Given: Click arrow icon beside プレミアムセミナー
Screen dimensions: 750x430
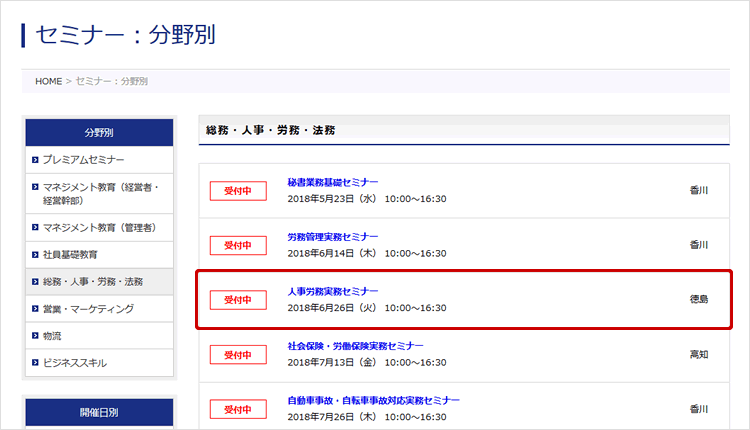Looking at the screenshot, I should (35, 160).
